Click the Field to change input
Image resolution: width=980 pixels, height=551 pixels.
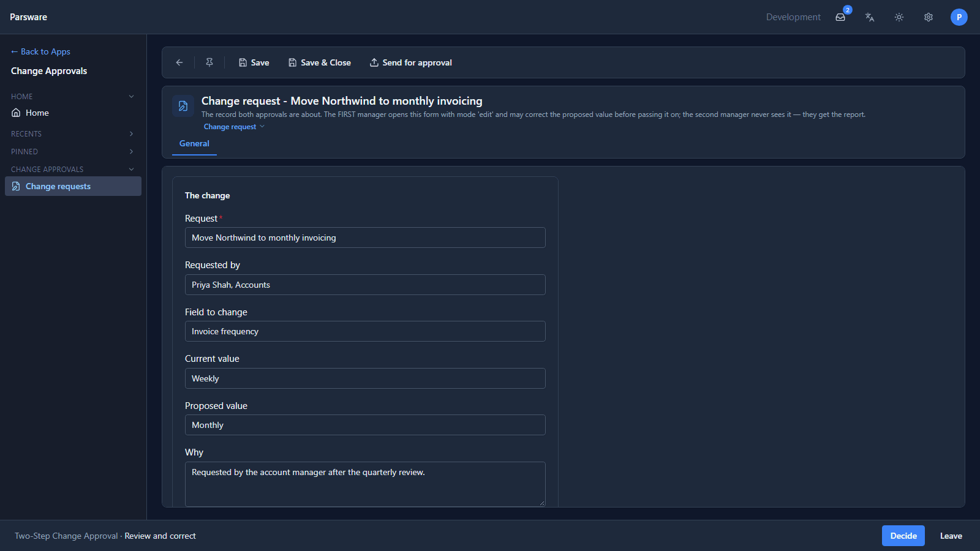point(365,331)
